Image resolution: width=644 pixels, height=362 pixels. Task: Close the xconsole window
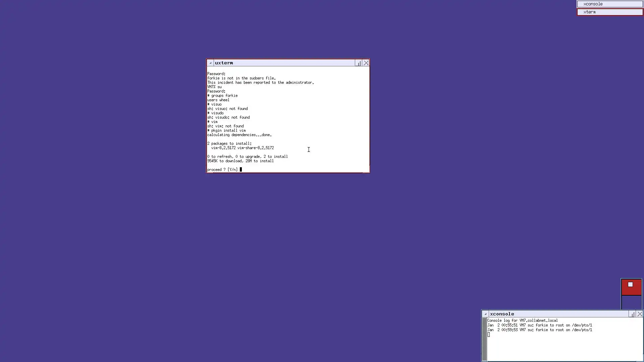point(640,314)
